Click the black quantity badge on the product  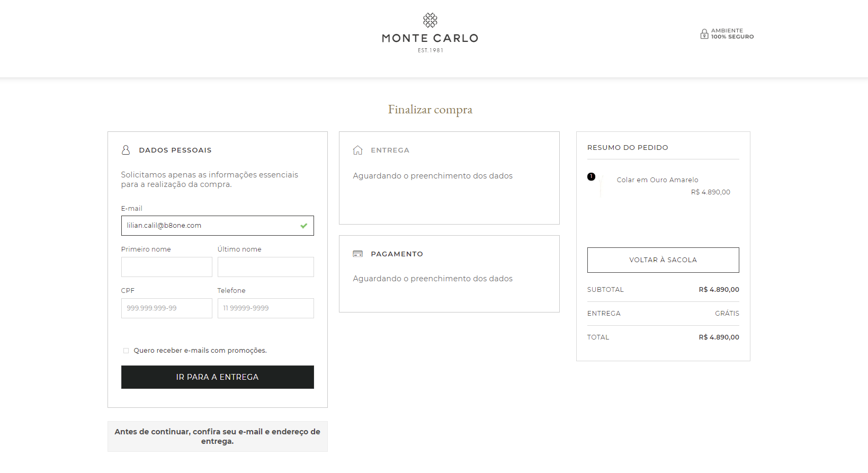591,176
